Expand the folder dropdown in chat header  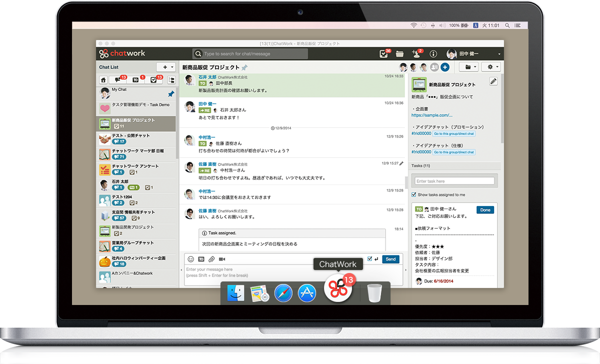click(468, 66)
